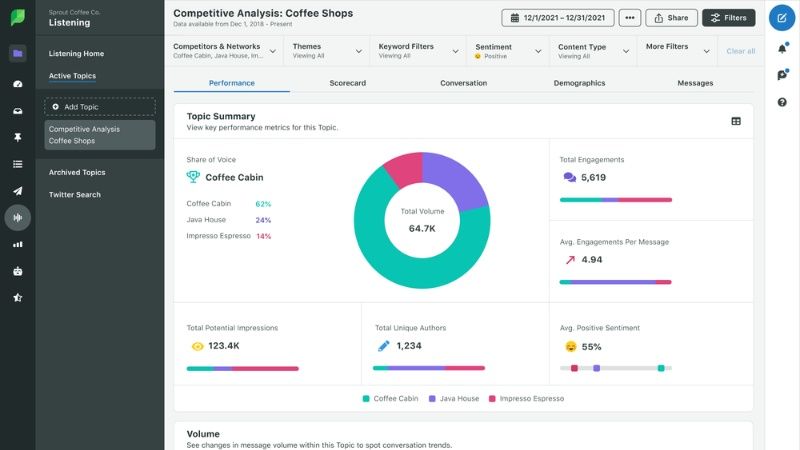Click the Total Engagements speech bubbles icon
Viewport: 800px width, 450px height.
click(569, 178)
